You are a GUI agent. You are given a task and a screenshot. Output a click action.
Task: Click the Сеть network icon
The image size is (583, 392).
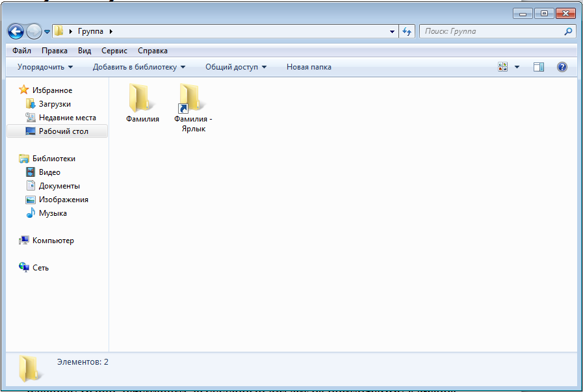[x=24, y=267]
